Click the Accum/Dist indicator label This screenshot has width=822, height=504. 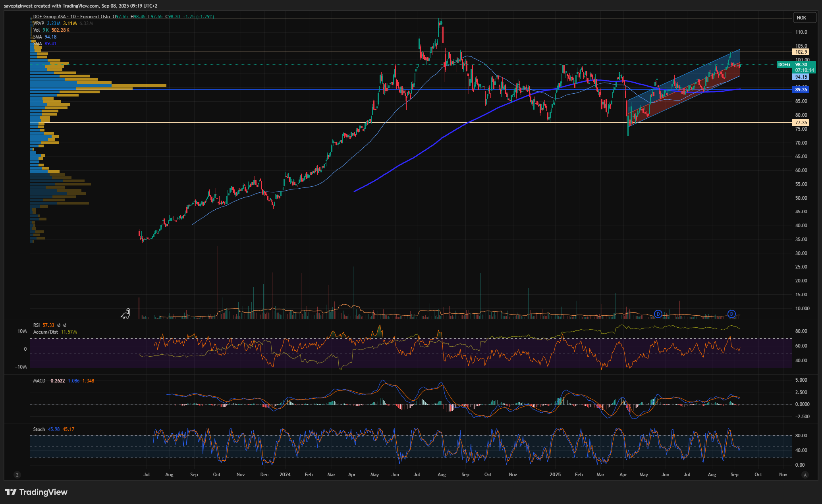(45, 332)
